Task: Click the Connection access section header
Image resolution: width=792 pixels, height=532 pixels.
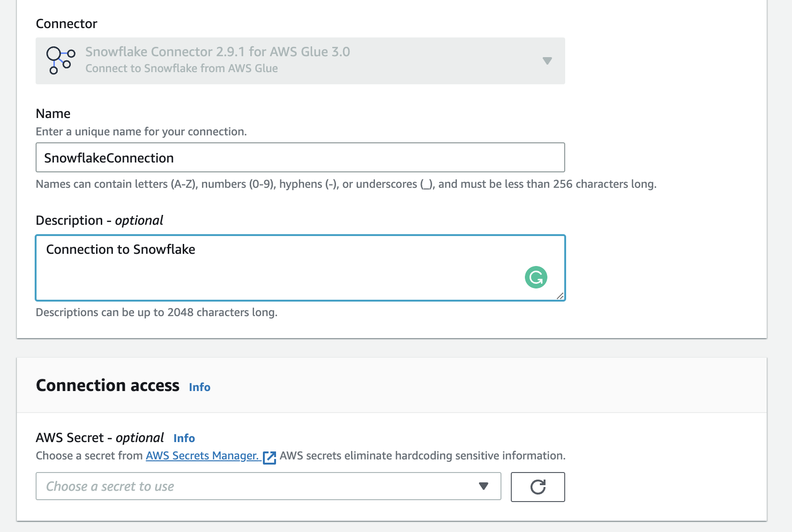Action: (x=107, y=385)
